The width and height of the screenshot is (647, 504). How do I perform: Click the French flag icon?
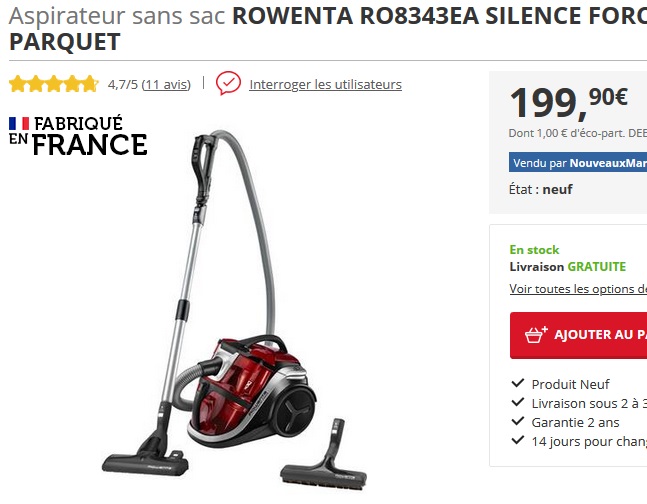click(19, 123)
